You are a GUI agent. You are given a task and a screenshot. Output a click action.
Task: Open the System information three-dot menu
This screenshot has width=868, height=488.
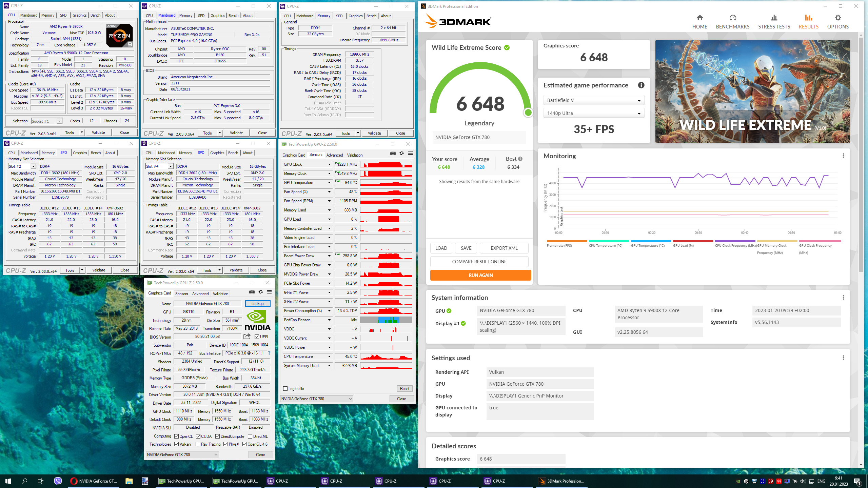[843, 298]
